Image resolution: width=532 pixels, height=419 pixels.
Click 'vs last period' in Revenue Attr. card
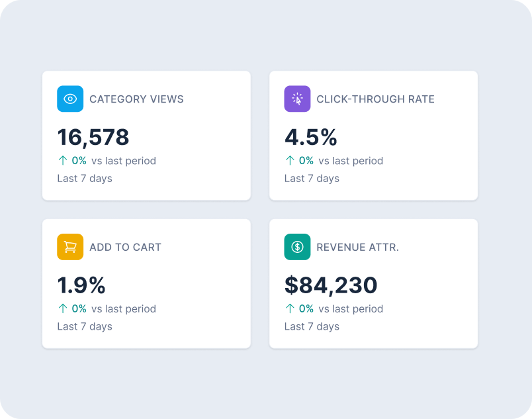[351, 308]
